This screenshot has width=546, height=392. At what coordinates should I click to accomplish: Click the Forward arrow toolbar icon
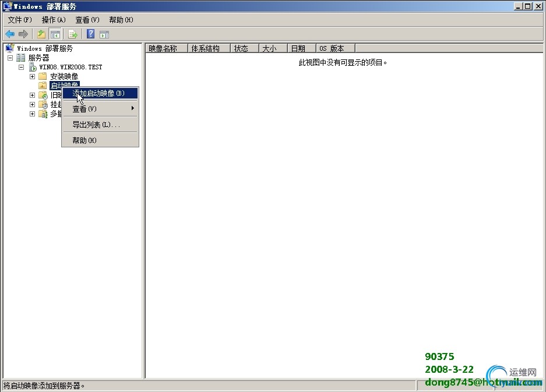click(23, 34)
